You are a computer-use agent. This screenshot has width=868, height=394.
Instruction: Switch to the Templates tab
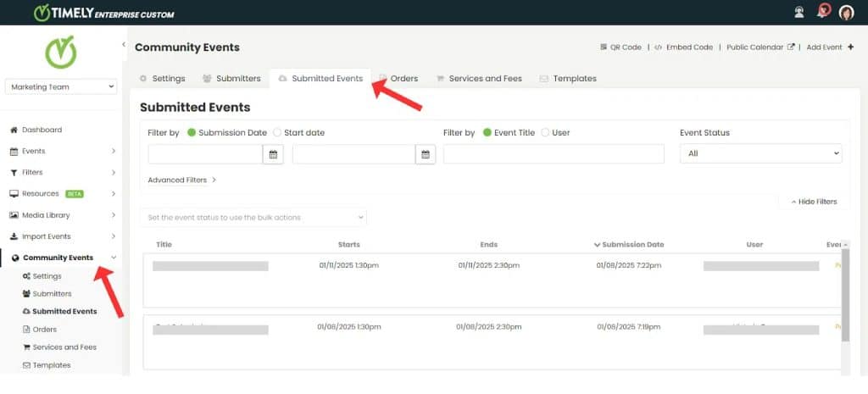(x=568, y=79)
